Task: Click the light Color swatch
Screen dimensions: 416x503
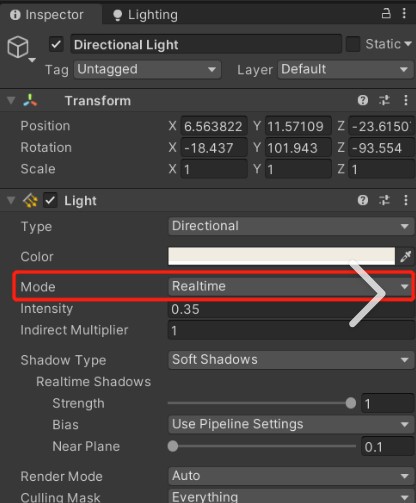Action: [281, 256]
